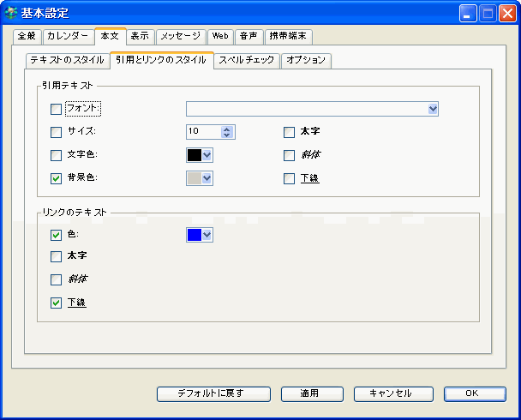The image size is (521, 420).
Task: Uncheck the 背景色 checkbox
Action: pyautogui.click(x=57, y=178)
